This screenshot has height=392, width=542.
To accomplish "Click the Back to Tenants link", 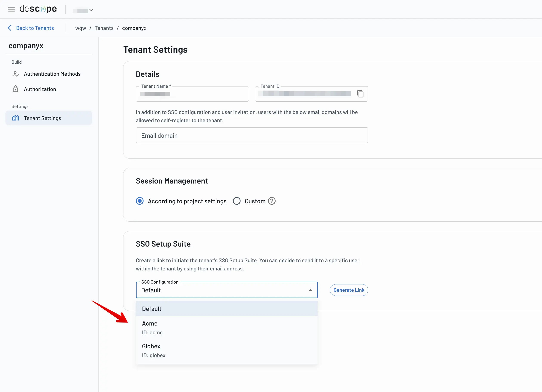I will pos(35,28).
